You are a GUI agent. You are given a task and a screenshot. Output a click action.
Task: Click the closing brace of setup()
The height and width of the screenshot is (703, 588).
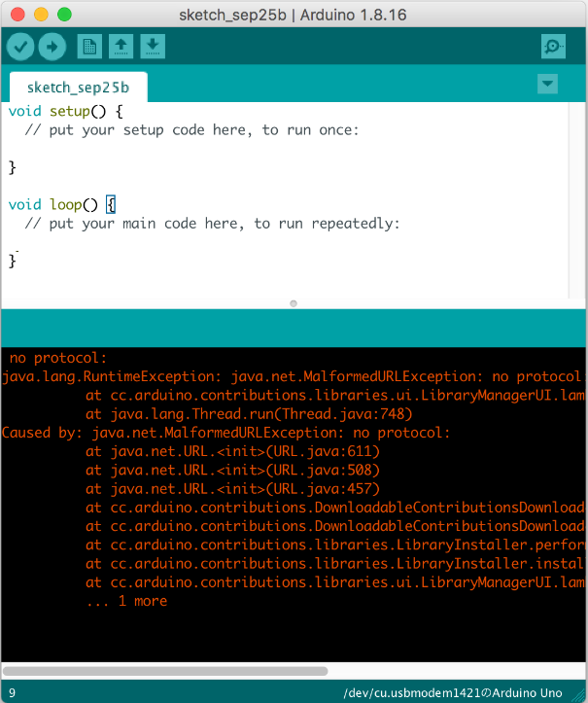click(12, 167)
